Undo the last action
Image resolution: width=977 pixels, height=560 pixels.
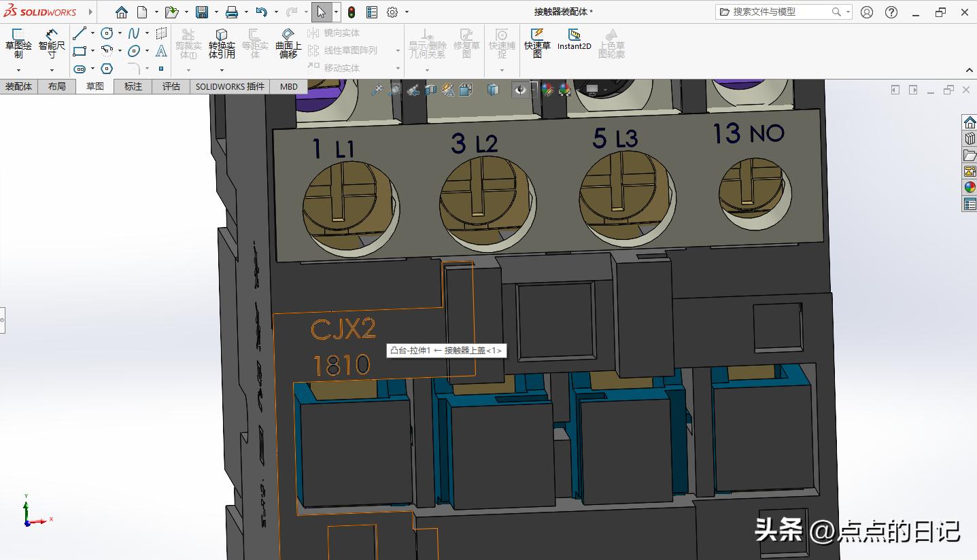click(262, 12)
